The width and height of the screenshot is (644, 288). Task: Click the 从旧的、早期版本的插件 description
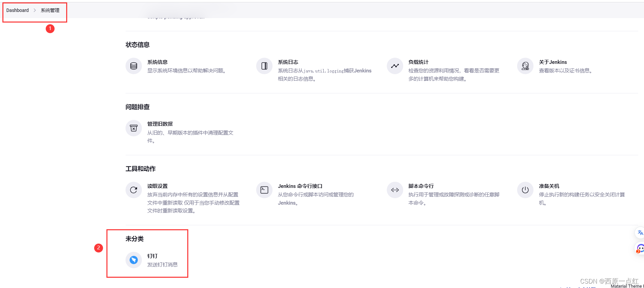[190, 137]
